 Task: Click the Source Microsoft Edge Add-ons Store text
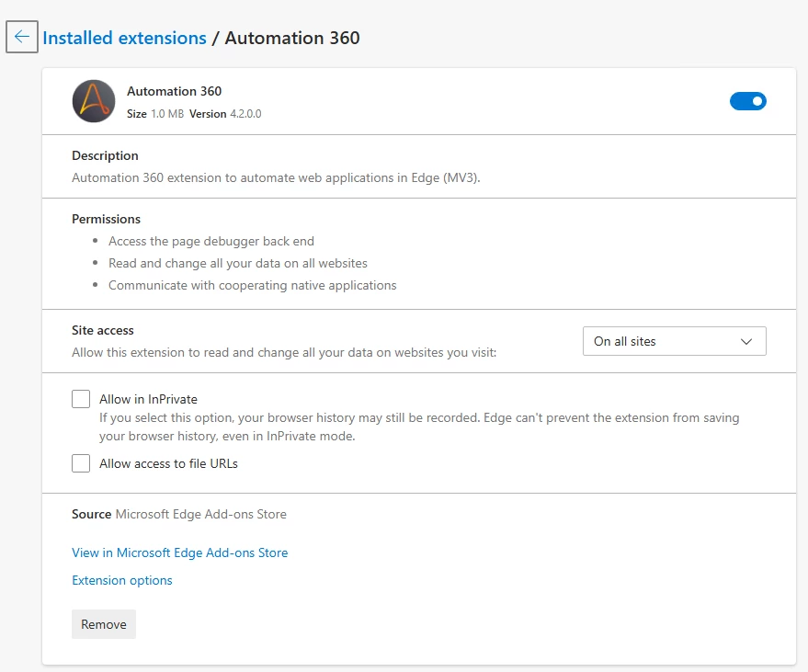pos(179,514)
